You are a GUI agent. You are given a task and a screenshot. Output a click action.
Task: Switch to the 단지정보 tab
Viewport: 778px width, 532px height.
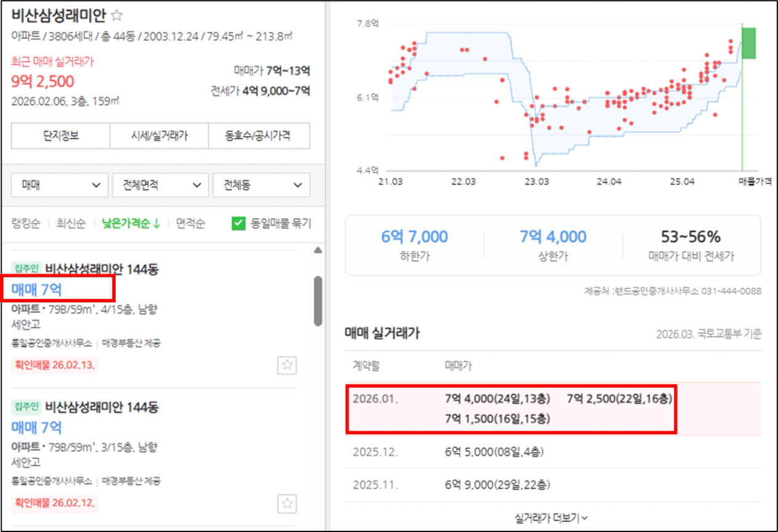click(60, 136)
